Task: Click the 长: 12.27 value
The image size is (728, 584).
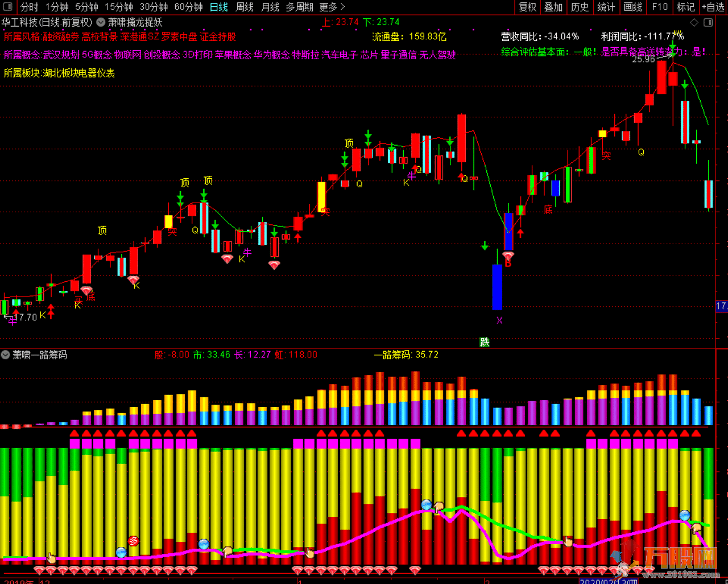Action: pos(253,355)
